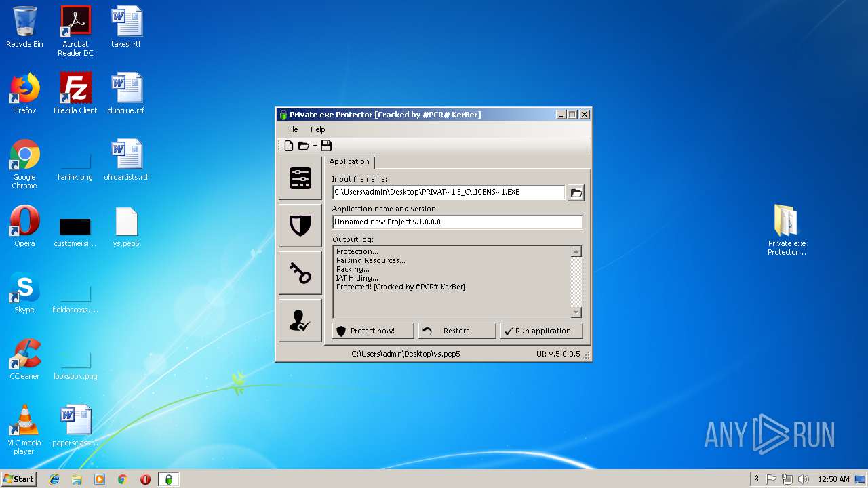Click the Action Center flag icon
Image resolution: width=868 pixels, height=488 pixels.
pos(771,479)
